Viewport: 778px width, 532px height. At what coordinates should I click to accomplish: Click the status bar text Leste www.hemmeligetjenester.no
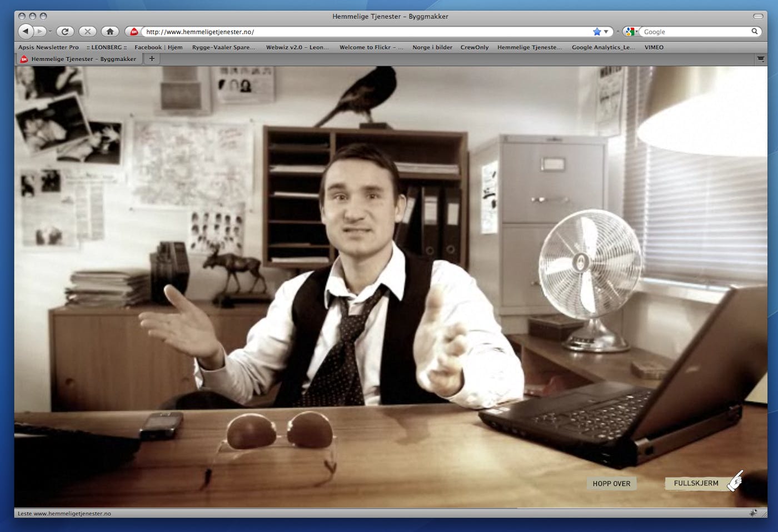pyautogui.click(x=64, y=514)
